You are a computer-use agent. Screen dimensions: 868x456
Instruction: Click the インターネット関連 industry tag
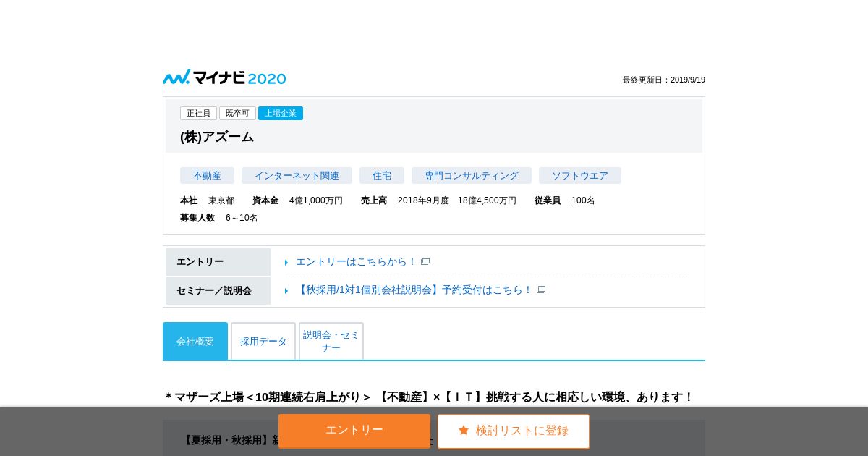click(x=297, y=175)
